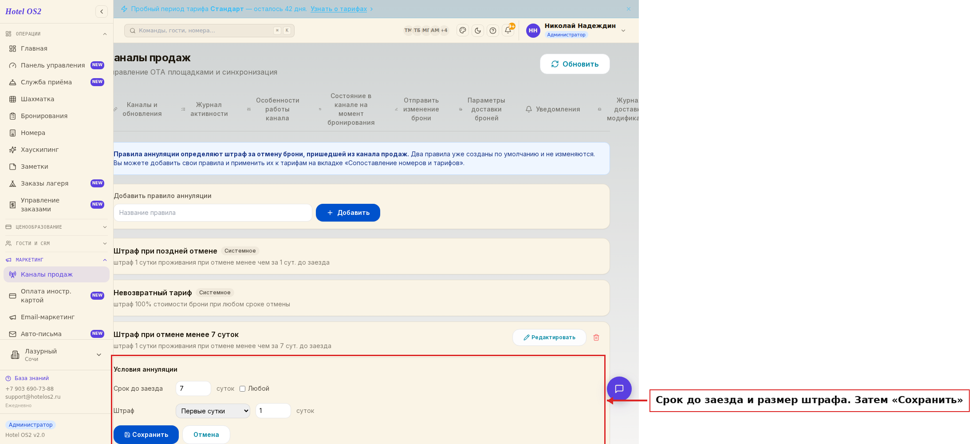
Task: Toggle dark mode moon icon
Action: point(478,31)
